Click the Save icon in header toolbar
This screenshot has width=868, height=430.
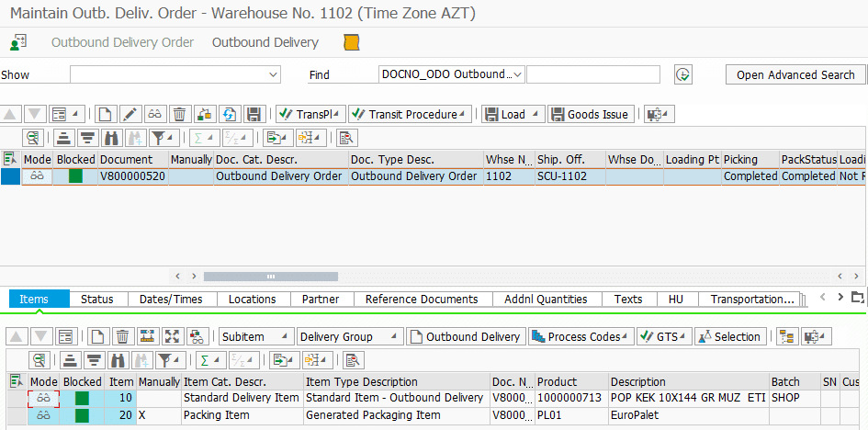[254, 114]
